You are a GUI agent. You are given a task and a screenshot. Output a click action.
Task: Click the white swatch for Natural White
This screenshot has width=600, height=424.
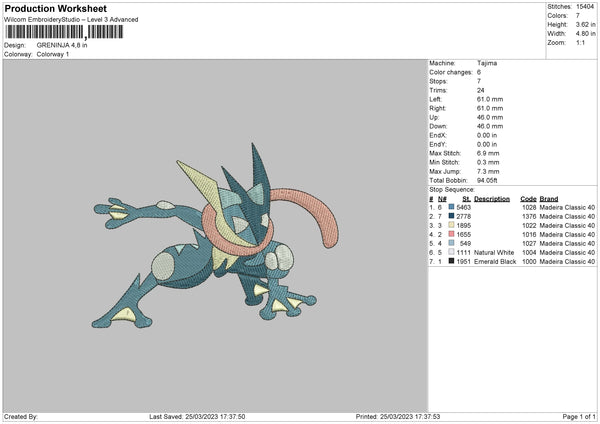452,252
